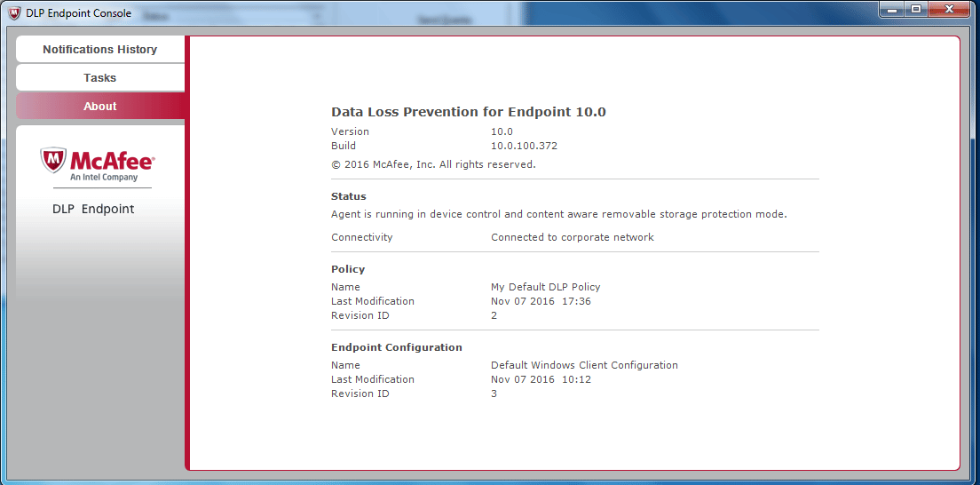Viewport: 980px width, 485px height.
Task: Click the 'An Intel Company' tagline
Action: tap(104, 178)
